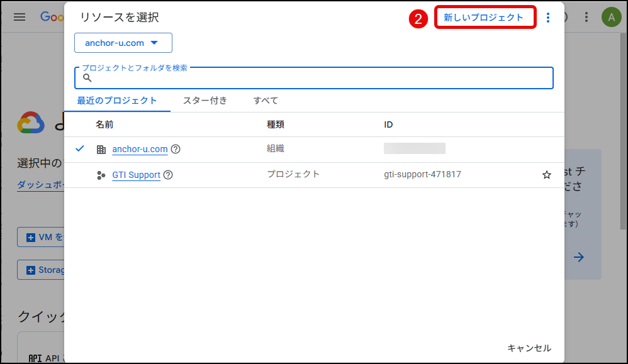Star the GTI Support project
Image resolution: width=628 pixels, height=364 pixels.
coord(546,175)
